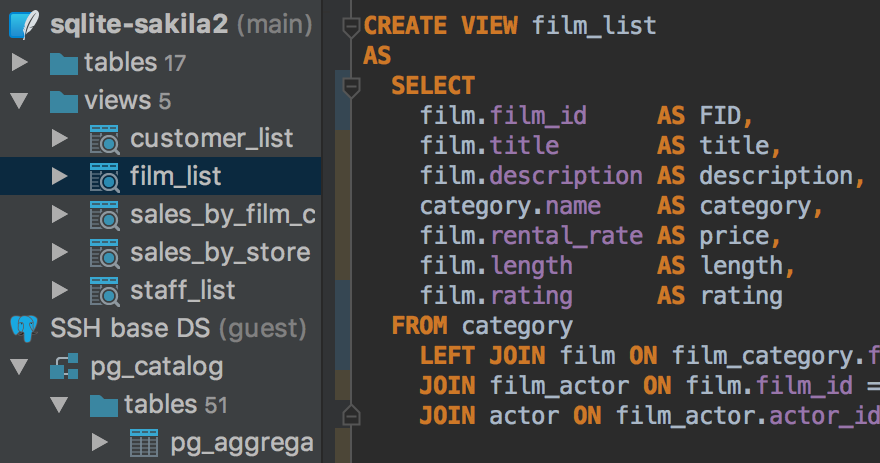Click rental_rate column in the editor

(x=566, y=236)
